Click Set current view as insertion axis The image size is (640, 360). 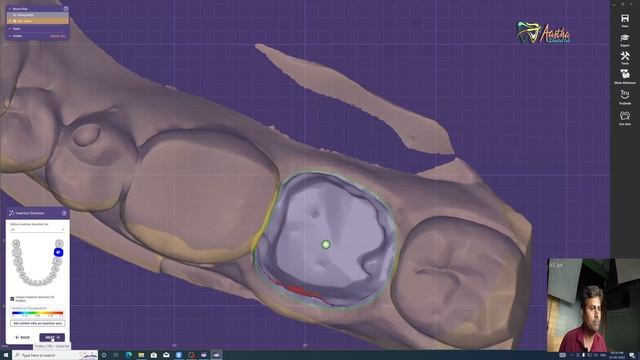pos(37,323)
